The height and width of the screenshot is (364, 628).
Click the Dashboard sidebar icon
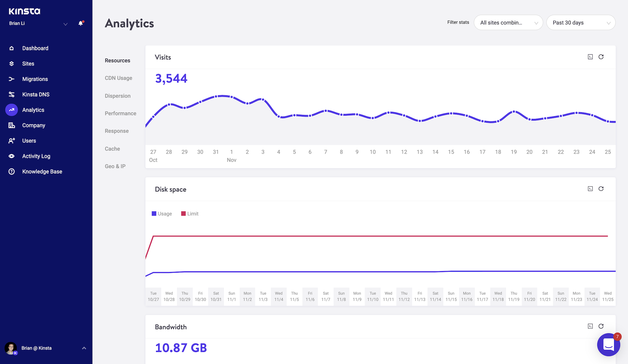point(12,48)
